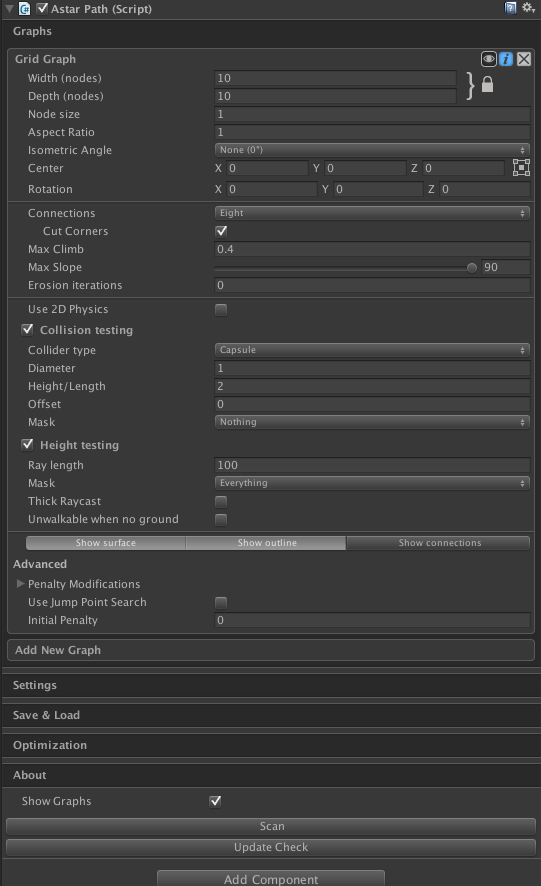The height and width of the screenshot is (886, 541).
Task: Open the Collider type dropdown
Action: [372, 350]
